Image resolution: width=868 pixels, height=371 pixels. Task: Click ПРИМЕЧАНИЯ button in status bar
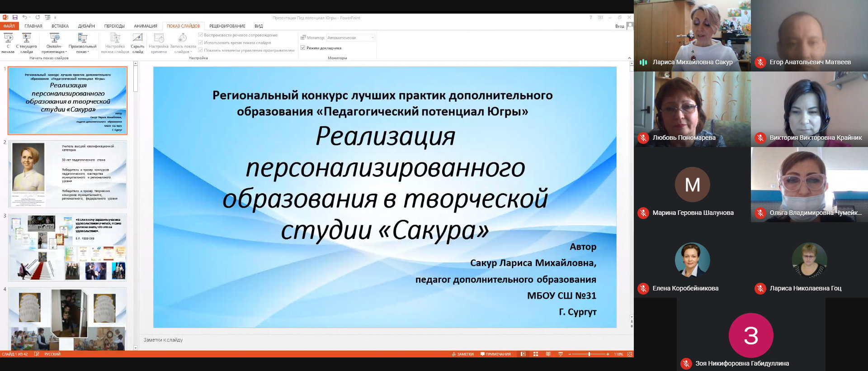(495, 354)
